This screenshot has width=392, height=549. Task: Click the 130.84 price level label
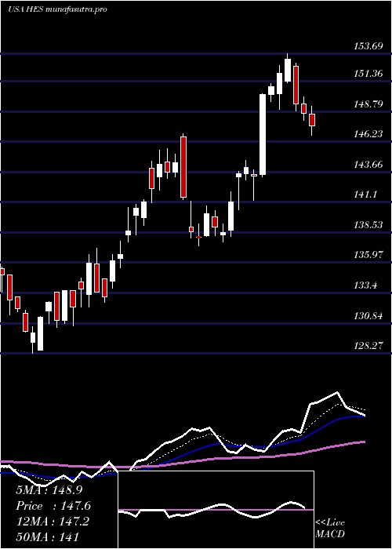368,316
